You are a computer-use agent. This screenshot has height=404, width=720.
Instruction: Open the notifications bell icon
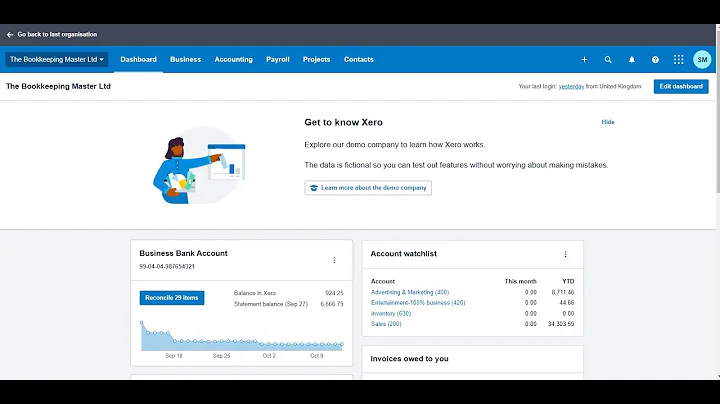coord(632,60)
